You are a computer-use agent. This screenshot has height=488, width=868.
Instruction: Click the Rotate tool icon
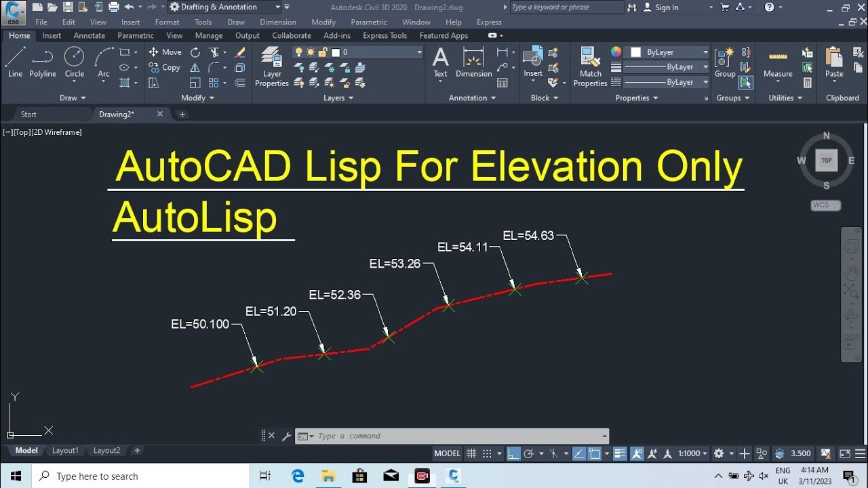[195, 52]
